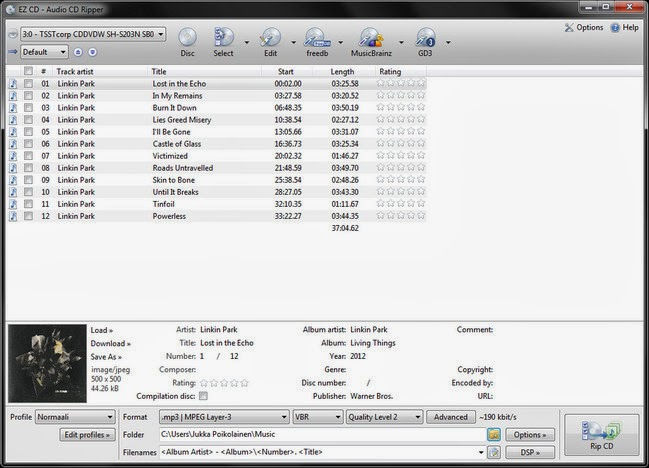This screenshot has width=649, height=468.
Task: Click the Load » cover art link
Action: coord(102,330)
